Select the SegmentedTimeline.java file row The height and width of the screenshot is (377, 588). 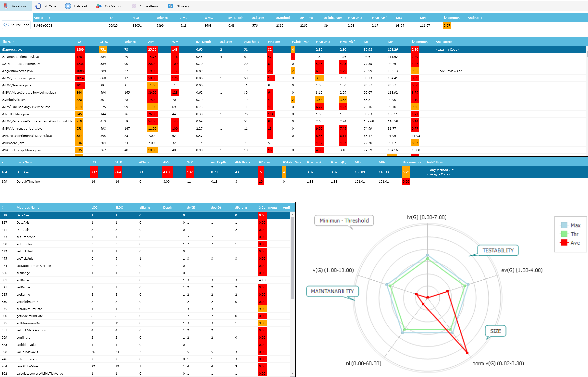[x=20, y=57]
